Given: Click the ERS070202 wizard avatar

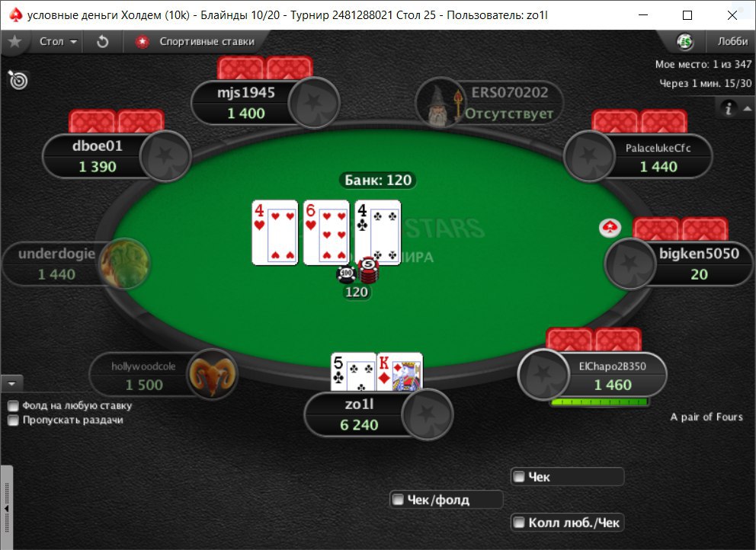Looking at the screenshot, I should tap(440, 104).
